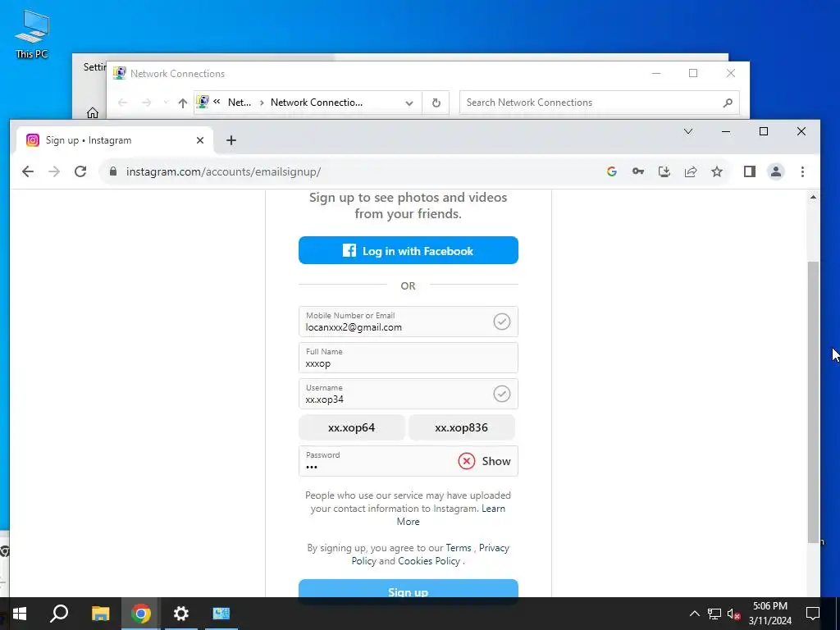
Task: Click the muted volume tray icon
Action: click(x=733, y=614)
